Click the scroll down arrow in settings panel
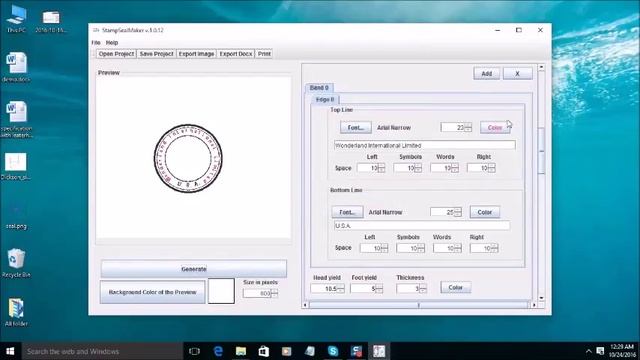This screenshot has height=360, width=640. click(x=542, y=298)
